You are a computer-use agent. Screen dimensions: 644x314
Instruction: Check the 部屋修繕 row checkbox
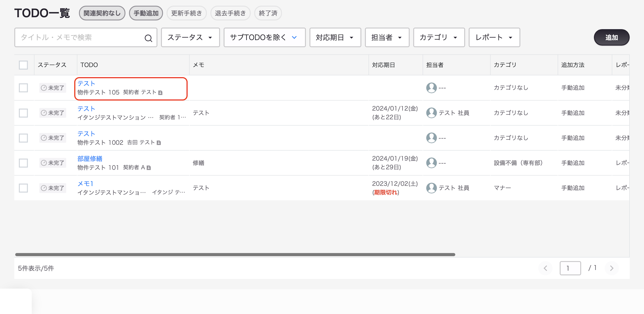click(23, 163)
